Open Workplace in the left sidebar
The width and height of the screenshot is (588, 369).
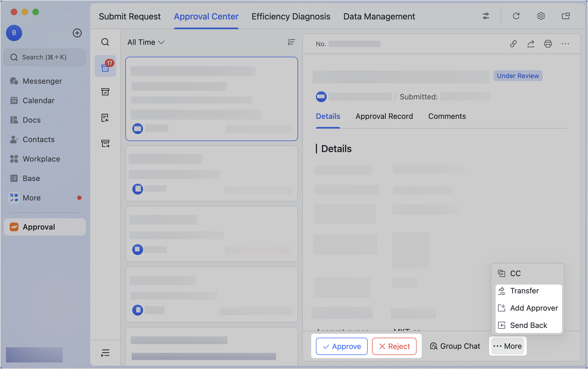click(45, 159)
